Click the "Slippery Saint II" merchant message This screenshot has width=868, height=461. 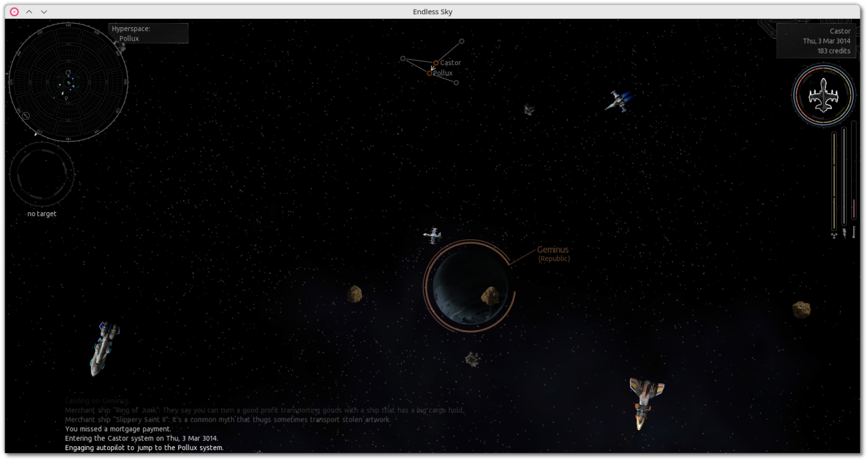tap(228, 420)
